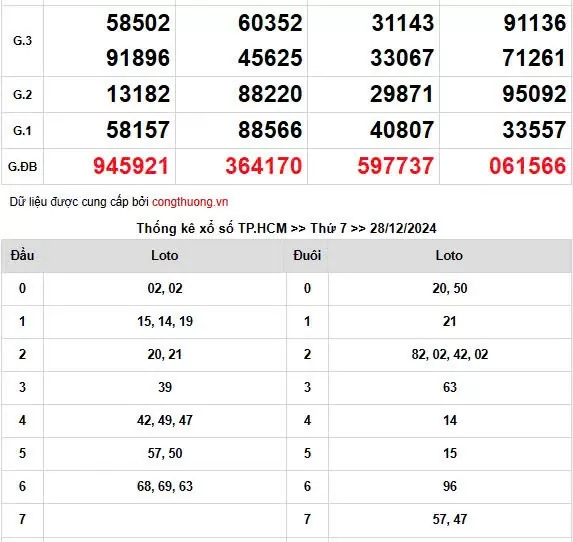Viewport: 573px width, 542px height.
Task: Click the G.ĐB row label
Action: point(22,167)
